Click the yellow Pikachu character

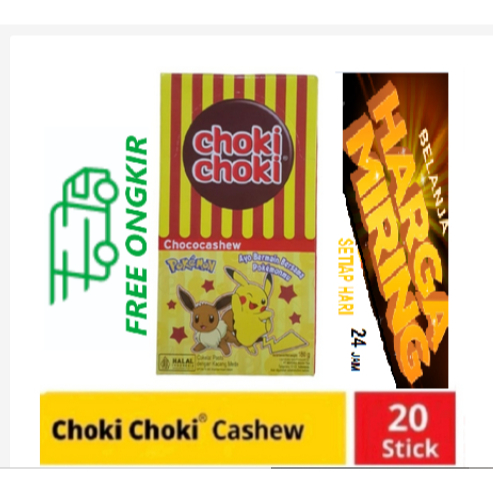258,309
